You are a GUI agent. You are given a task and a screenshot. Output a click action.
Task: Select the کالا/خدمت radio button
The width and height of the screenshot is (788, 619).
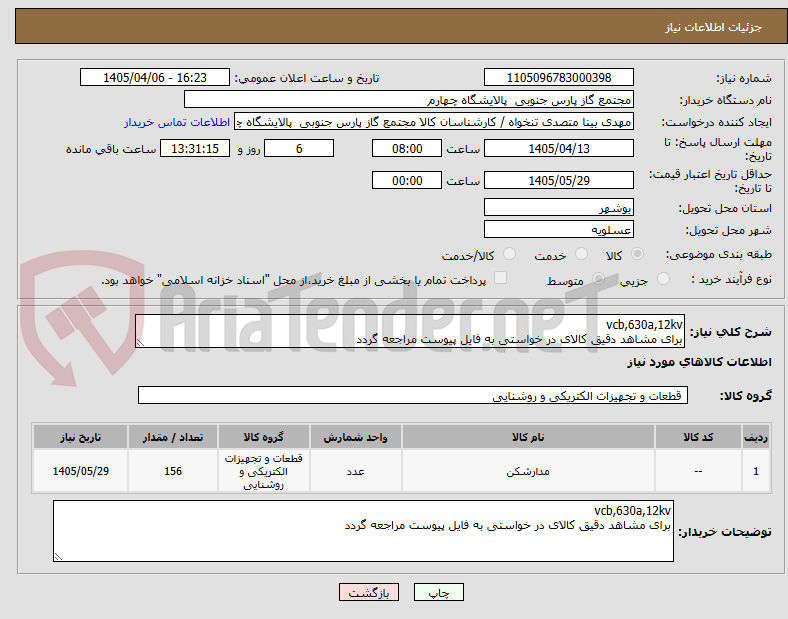click(x=509, y=254)
